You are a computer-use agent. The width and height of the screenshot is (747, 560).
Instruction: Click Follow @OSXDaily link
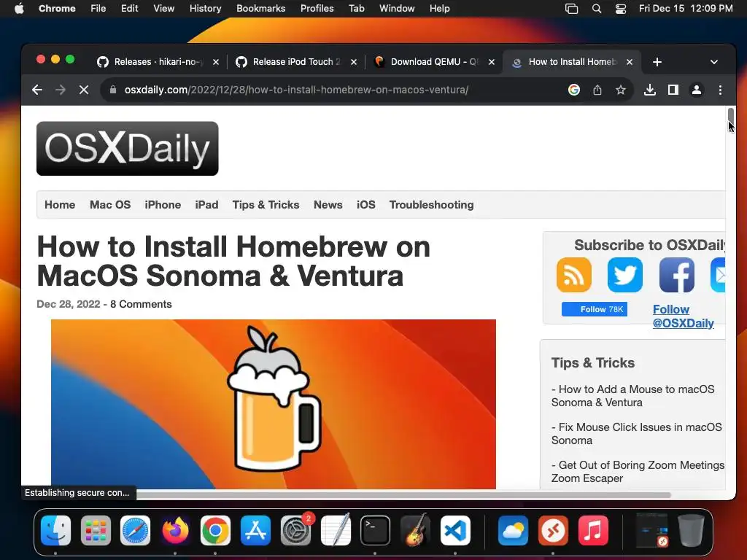pos(683,316)
